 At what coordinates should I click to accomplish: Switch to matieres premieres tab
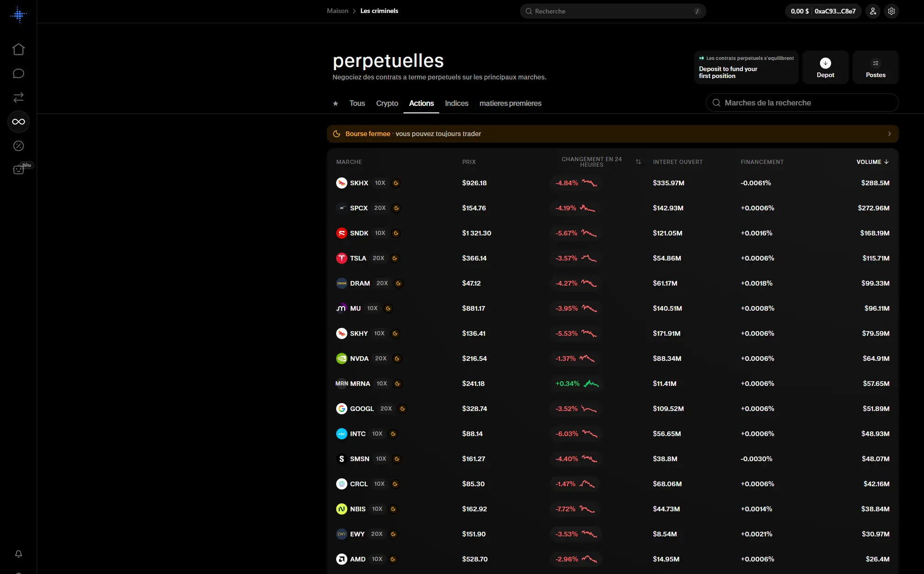510,103
